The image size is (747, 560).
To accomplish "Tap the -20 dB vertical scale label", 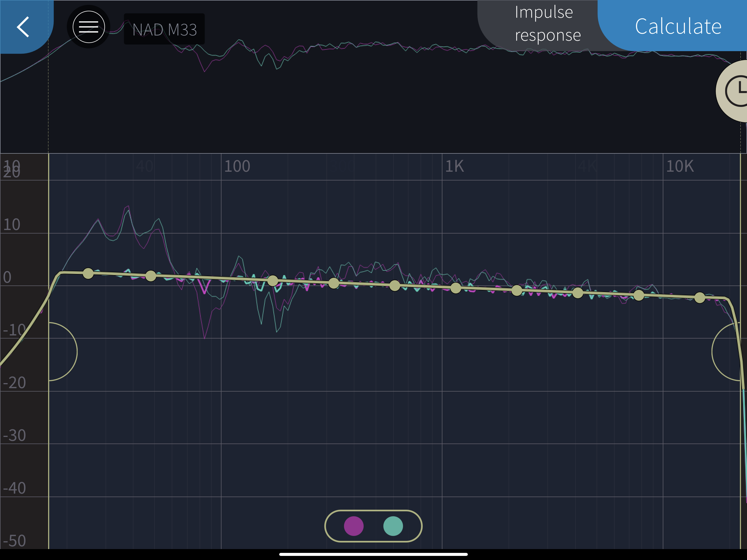I will [14, 383].
